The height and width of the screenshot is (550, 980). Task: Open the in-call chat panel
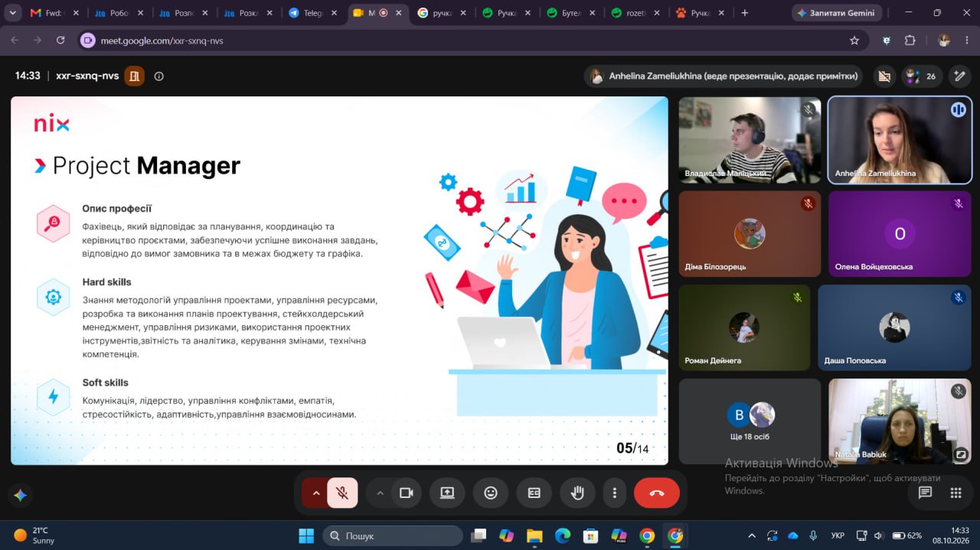(x=925, y=493)
